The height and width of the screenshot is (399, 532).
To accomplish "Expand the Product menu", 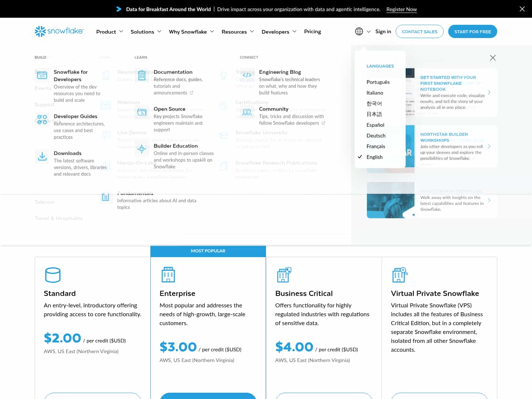I will click(x=110, y=32).
